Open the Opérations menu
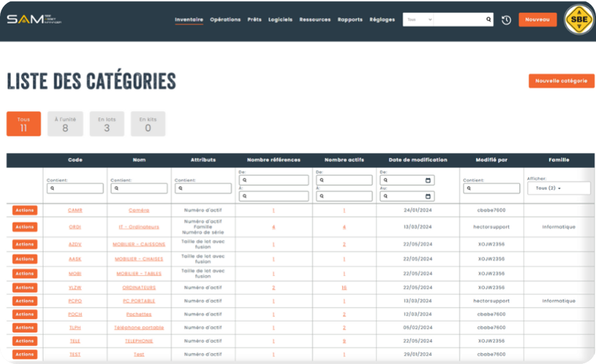The height and width of the screenshot is (364, 596). [225, 20]
